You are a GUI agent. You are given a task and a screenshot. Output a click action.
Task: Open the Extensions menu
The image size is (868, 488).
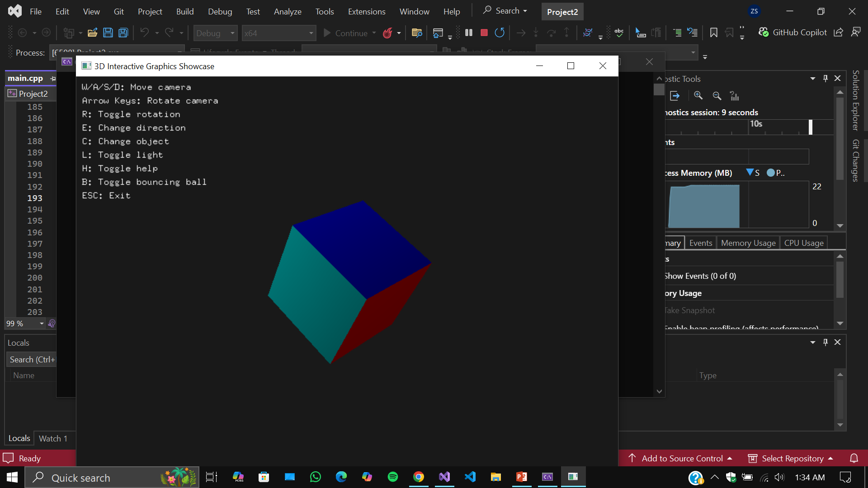(367, 11)
